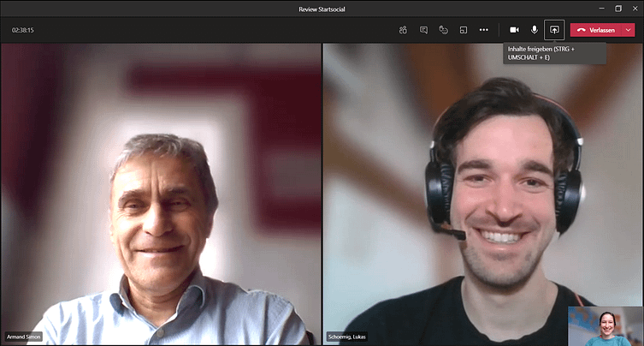The image size is (644, 346).
Task: Click the meeting timer 02:38:15
Action: point(23,30)
